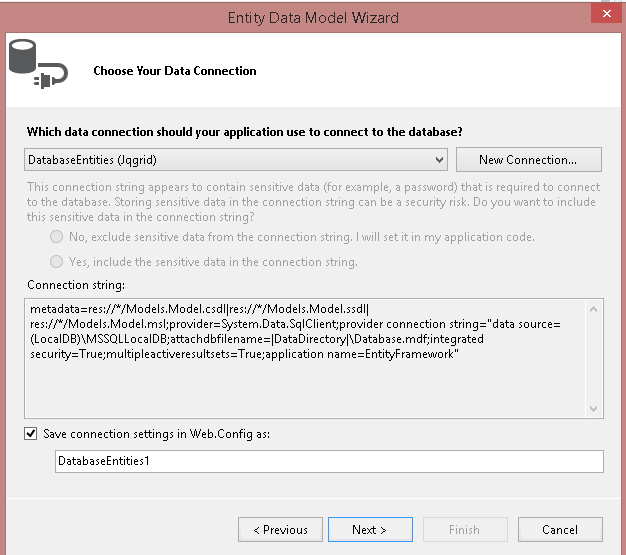Click the Finish button
Image resolution: width=626 pixels, height=555 pixels.
coord(464,530)
